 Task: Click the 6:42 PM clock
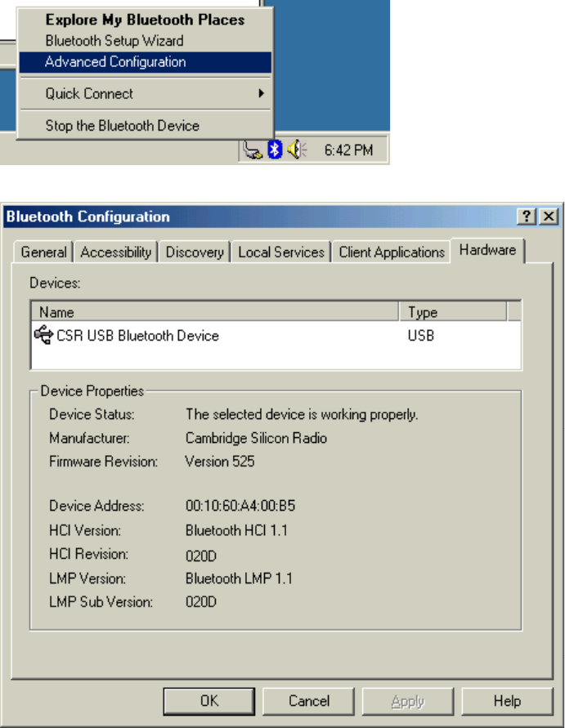(x=348, y=150)
